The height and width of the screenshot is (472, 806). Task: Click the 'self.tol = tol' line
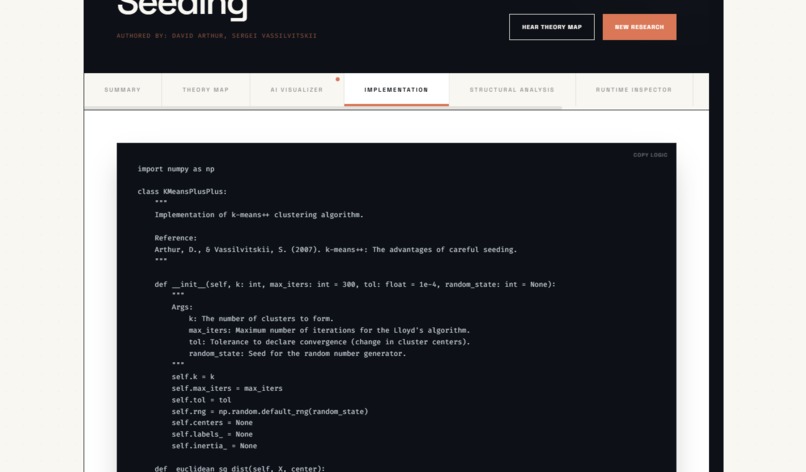point(202,400)
